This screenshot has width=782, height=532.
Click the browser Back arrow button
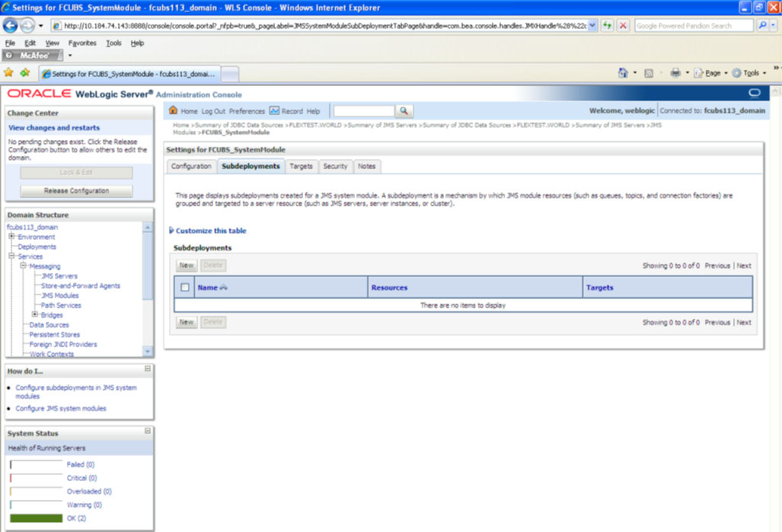pyautogui.click(x=11, y=25)
